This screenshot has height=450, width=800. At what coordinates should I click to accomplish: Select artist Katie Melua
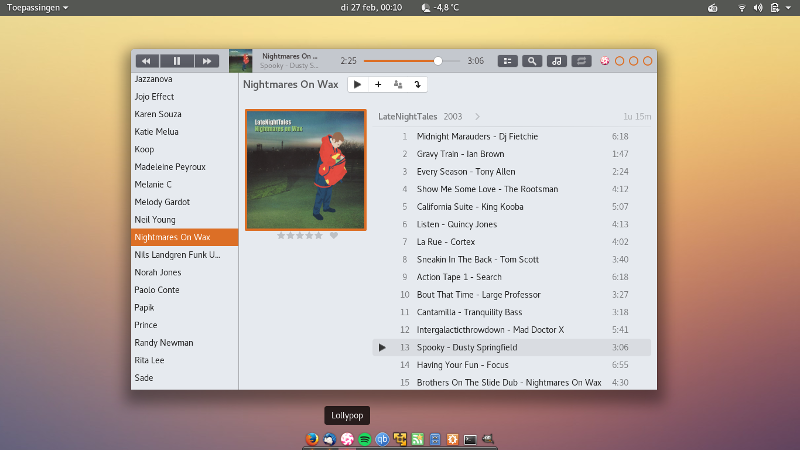[x=185, y=132]
